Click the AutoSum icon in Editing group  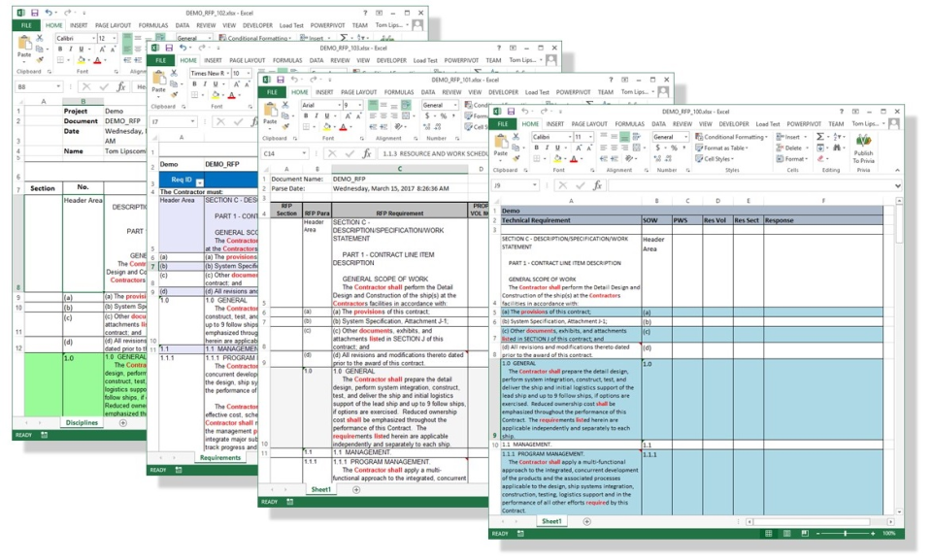818,136
